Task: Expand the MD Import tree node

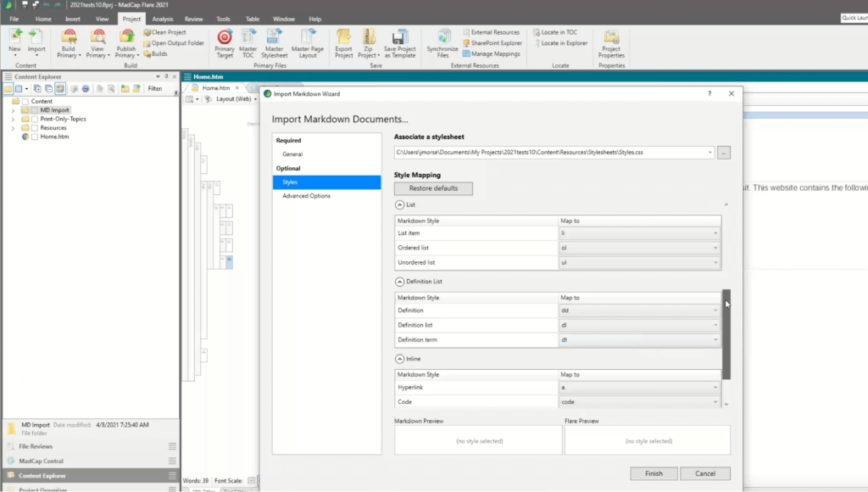Action: coord(14,110)
